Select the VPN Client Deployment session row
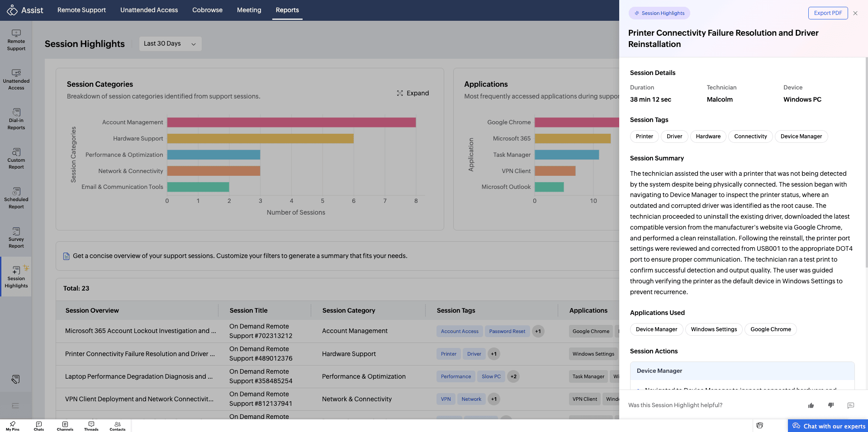The image size is (868, 432). [x=337, y=399]
